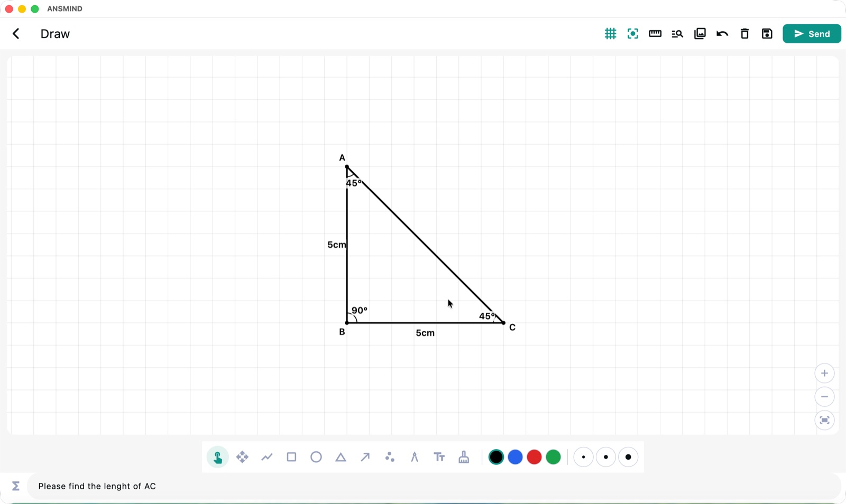This screenshot has width=846, height=504.
Task: Save the drawing with floppy icon
Action: tap(767, 34)
